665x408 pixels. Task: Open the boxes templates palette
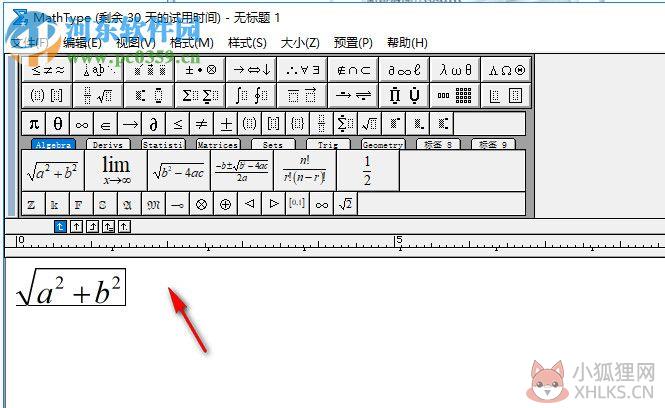click(506, 95)
